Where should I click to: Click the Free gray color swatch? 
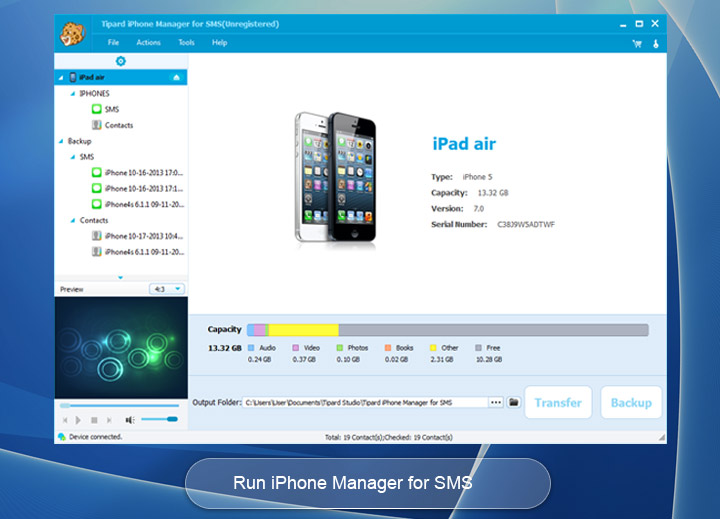pos(478,348)
